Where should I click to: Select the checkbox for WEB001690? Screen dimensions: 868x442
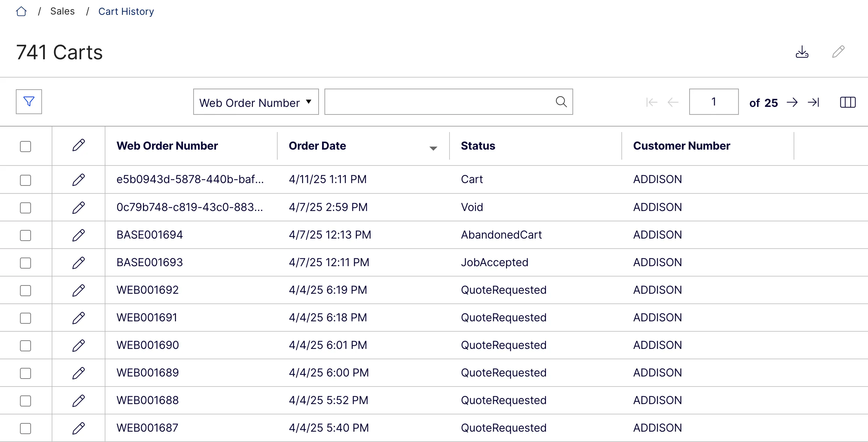click(25, 346)
